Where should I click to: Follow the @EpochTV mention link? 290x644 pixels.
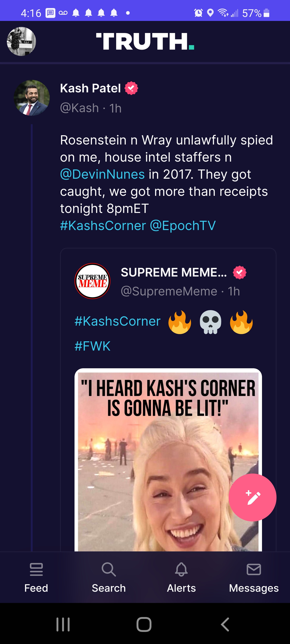183,225
